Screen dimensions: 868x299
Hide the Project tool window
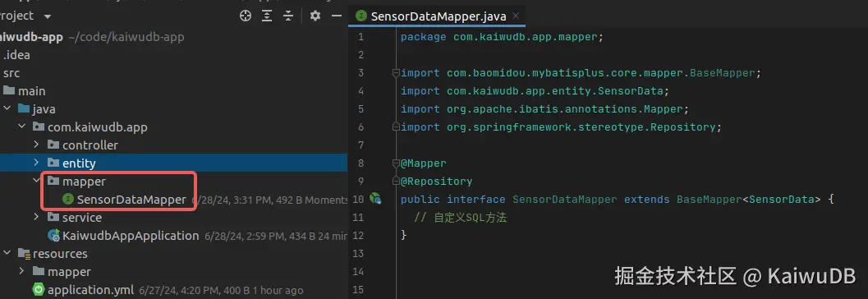point(336,16)
